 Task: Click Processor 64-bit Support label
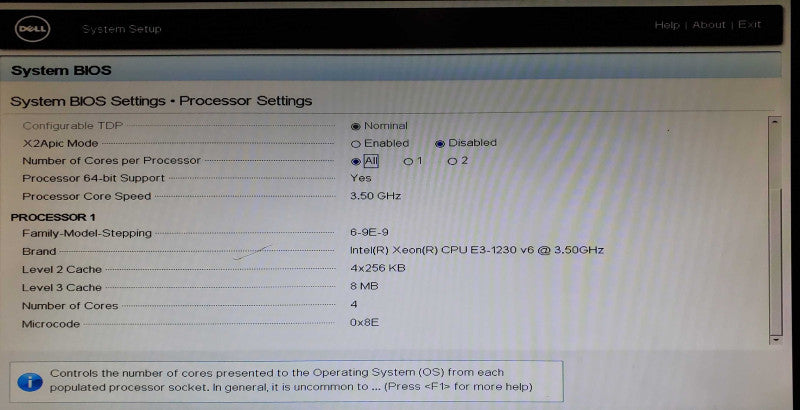pyautogui.click(x=93, y=178)
